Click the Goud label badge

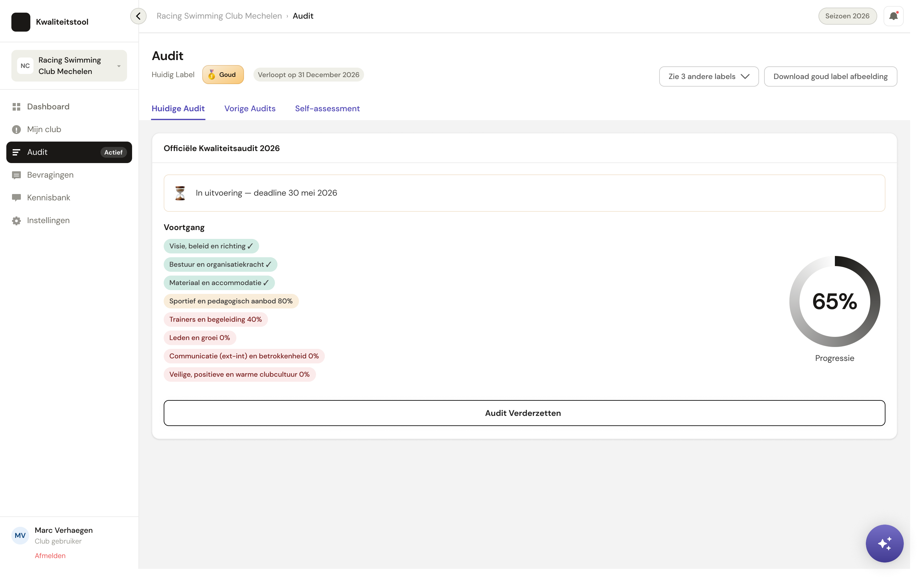[x=223, y=75]
